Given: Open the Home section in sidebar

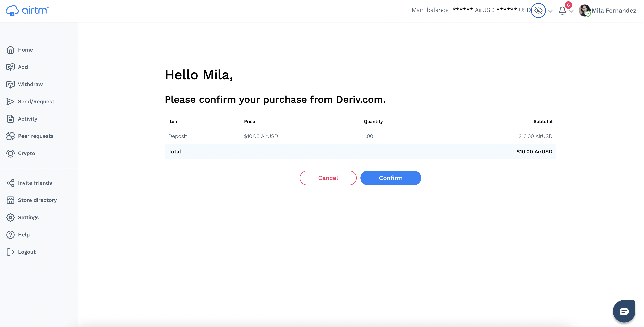Looking at the screenshot, I should [x=25, y=50].
